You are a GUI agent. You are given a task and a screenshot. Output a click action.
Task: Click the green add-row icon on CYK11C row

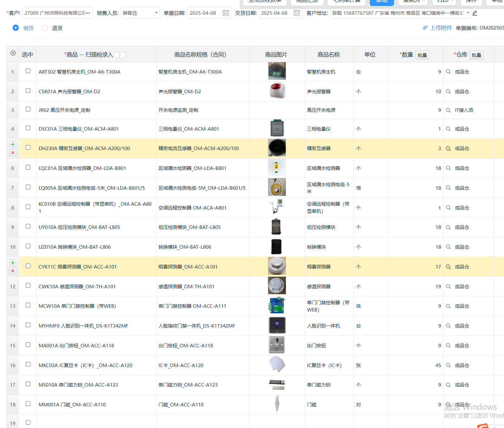tap(13, 263)
